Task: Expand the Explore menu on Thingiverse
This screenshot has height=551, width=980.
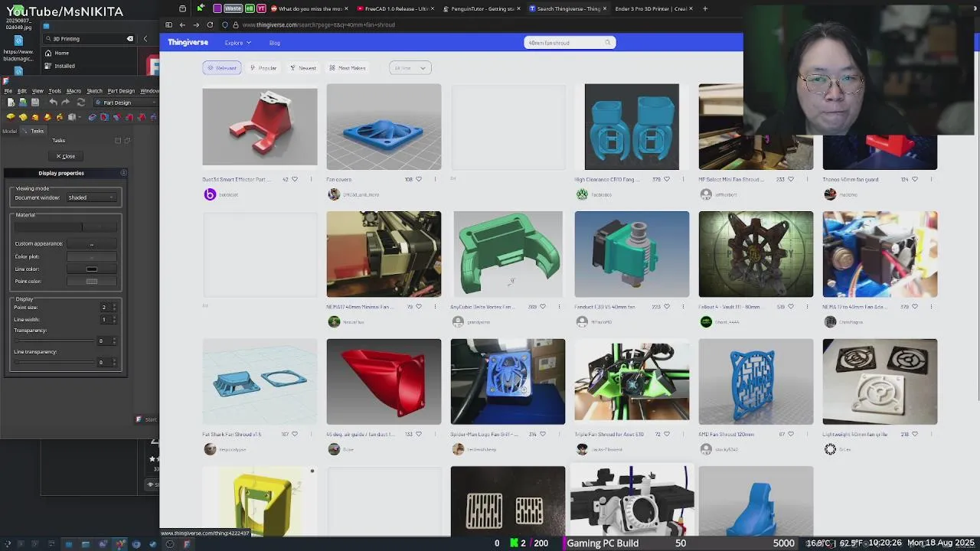Action: [237, 43]
